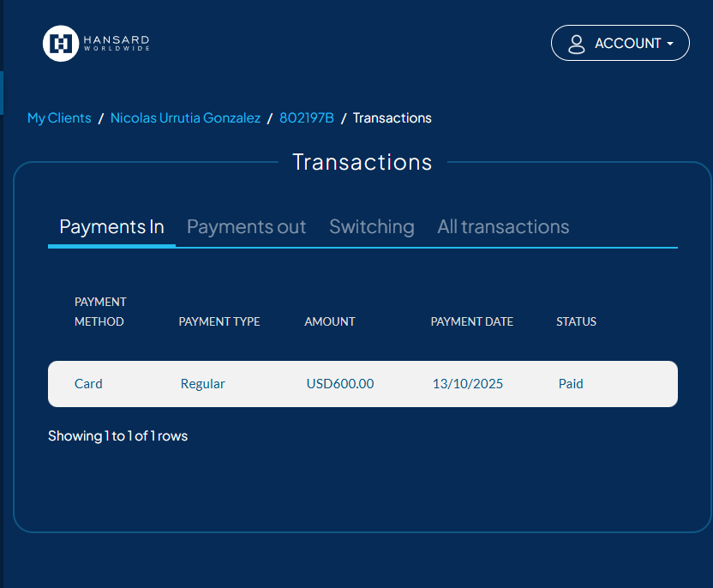Viewport: 713px width, 588px height.
Task: Switch to the Payments out tab
Action: pyautogui.click(x=246, y=227)
